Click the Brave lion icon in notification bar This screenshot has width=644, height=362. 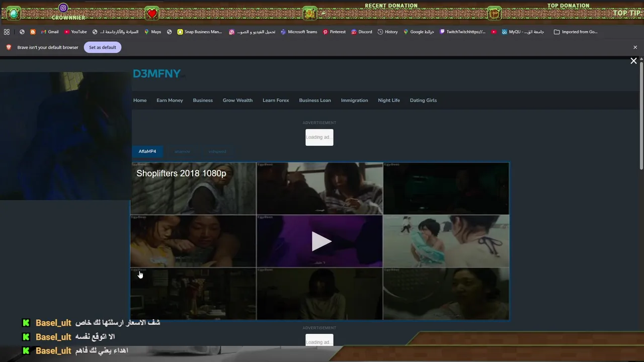pos(9,47)
